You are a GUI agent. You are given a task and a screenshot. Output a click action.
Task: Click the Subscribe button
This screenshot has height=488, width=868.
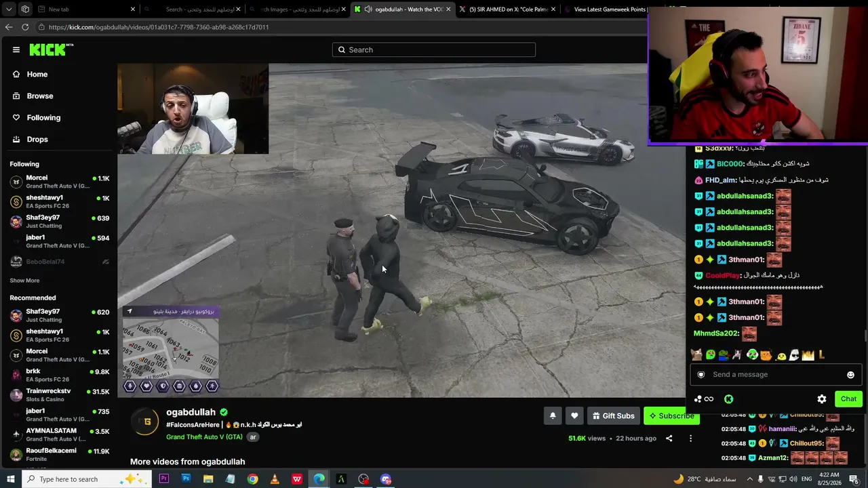coord(671,416)
